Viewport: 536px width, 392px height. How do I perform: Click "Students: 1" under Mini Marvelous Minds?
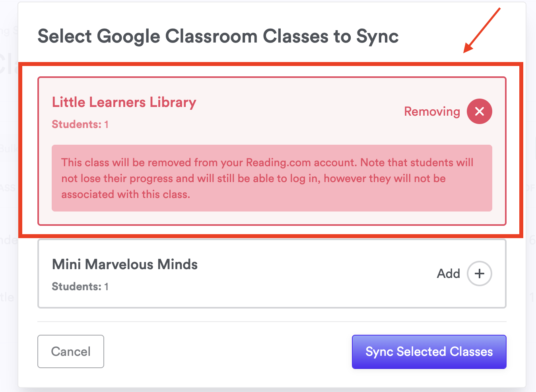click(80, 287)
